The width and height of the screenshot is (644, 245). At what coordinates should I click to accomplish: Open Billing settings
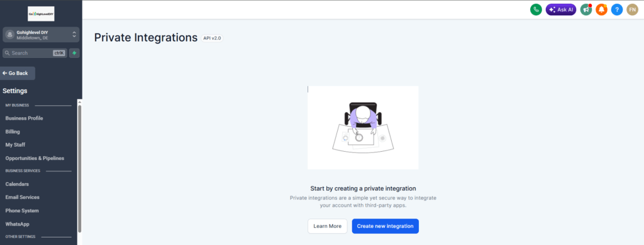click(13, 132)
